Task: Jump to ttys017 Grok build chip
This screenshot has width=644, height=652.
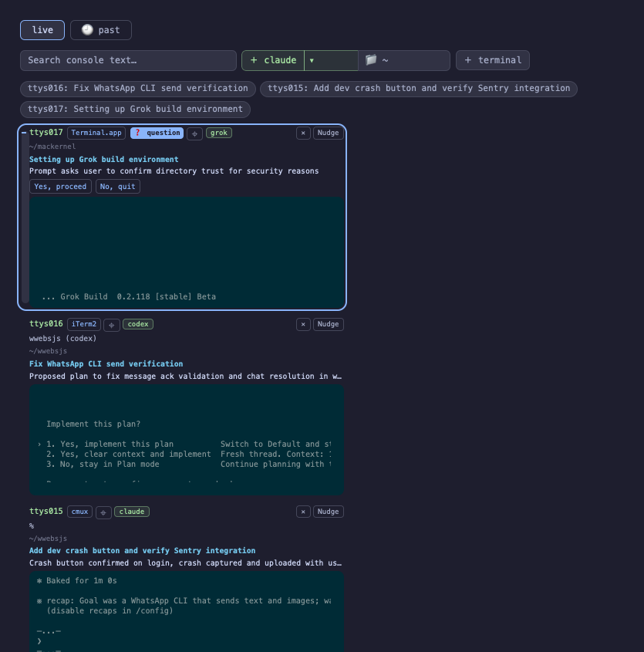Action: point(135,110)
